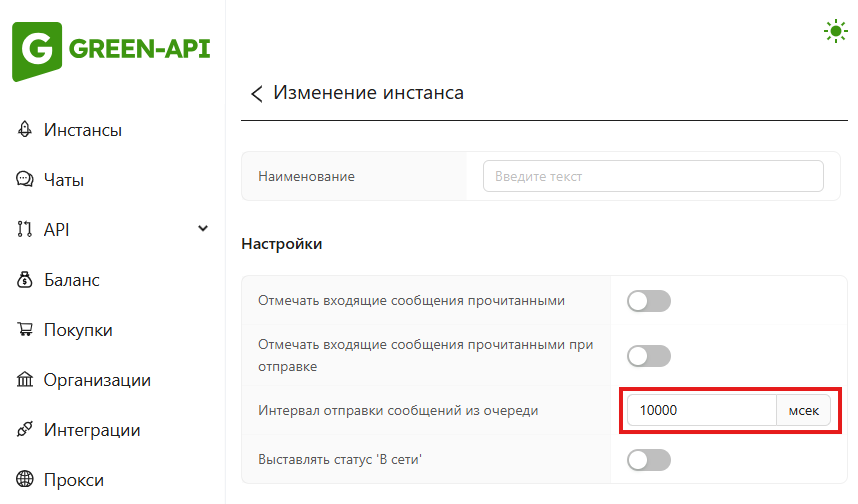This screenshot has height=504, width=858.
Task: Click the Прокси globe icon
Action: (25, 480)
